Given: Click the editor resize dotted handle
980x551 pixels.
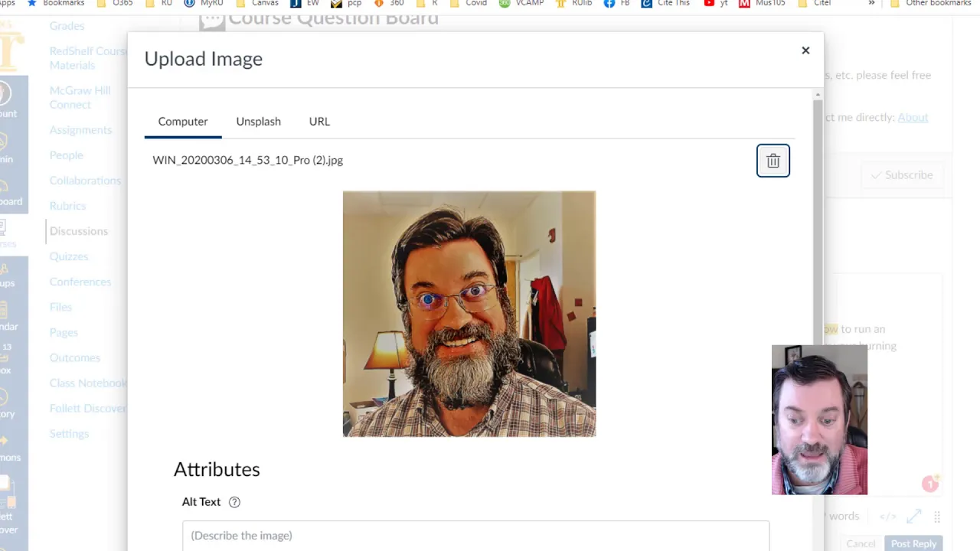Looking at the screenshot, I should [936, 517].
